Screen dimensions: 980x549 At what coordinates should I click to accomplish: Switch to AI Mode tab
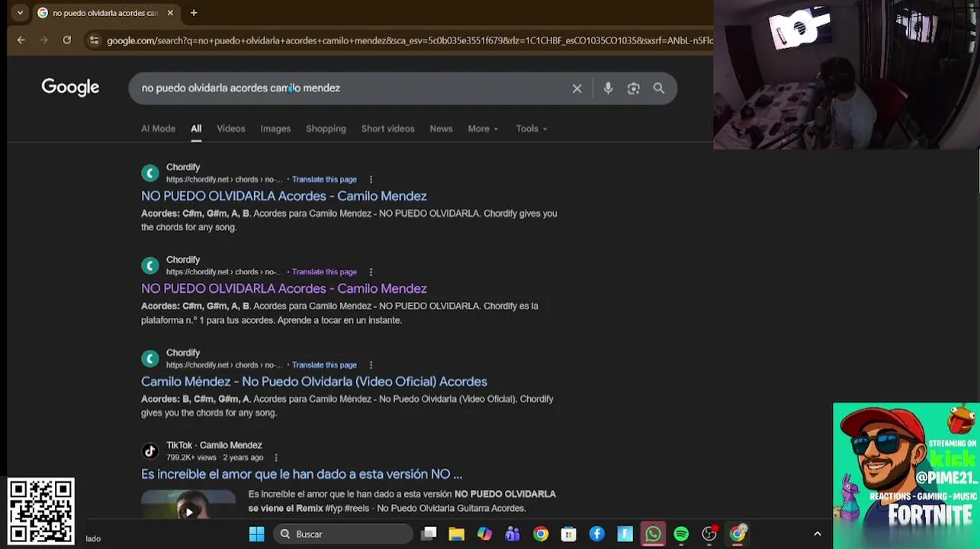[x=158, y=129]
